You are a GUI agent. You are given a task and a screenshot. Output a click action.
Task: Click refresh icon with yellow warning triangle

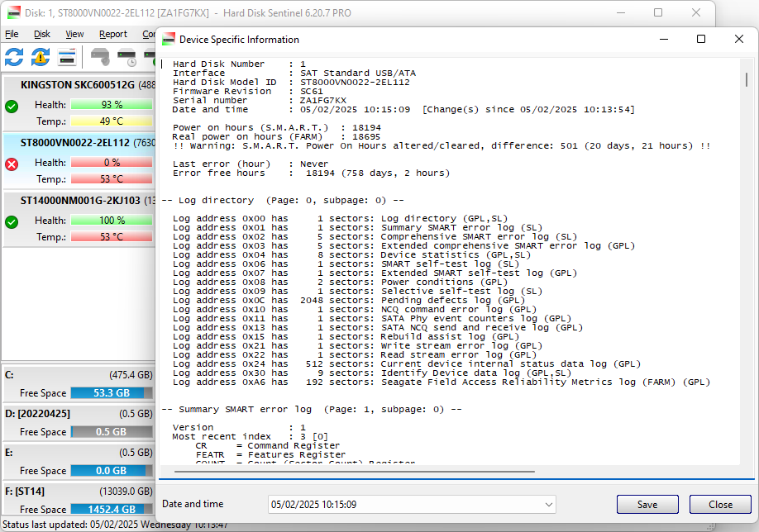pyautogui.click(x=41, y=57)
